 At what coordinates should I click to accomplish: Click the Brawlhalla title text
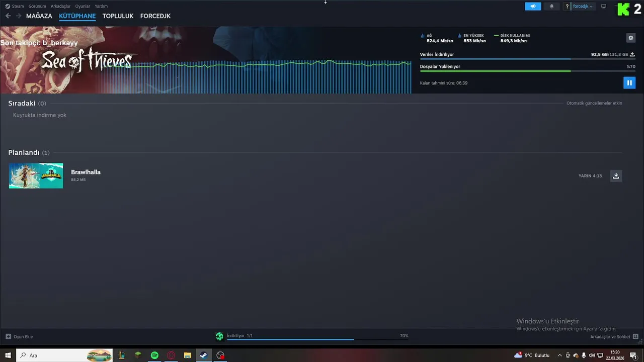pos(86,172)
